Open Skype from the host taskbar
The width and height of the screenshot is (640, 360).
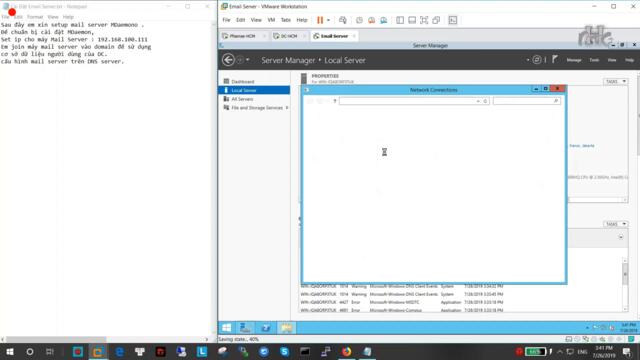284,351
